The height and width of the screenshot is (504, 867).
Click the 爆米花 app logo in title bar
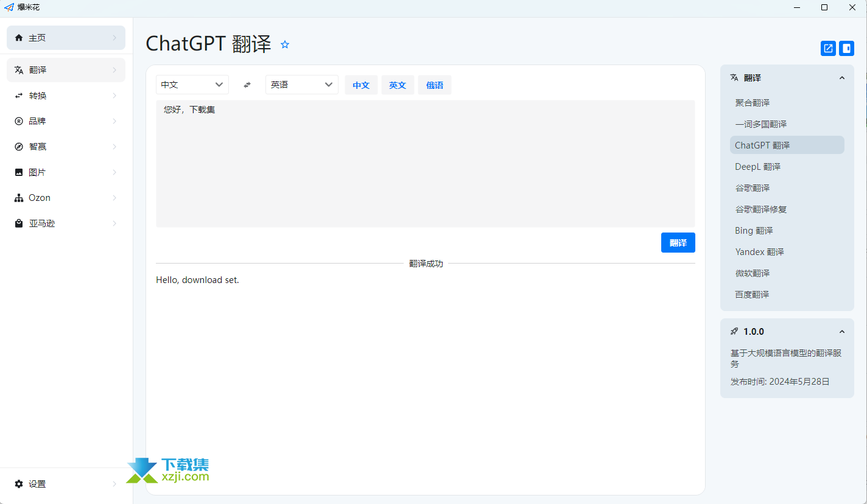(x=9, y=7)
